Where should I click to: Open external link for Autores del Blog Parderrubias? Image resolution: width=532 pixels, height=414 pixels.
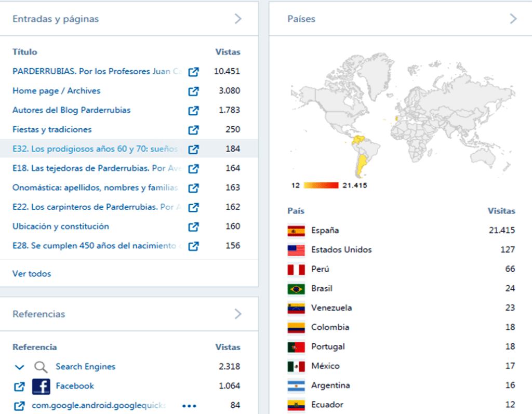(193, 111)
